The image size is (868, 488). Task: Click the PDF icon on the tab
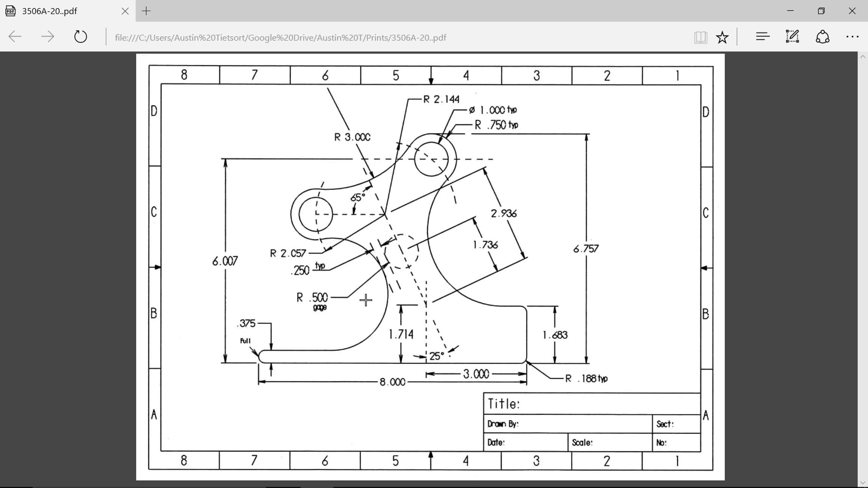click(x=10, y=11)
